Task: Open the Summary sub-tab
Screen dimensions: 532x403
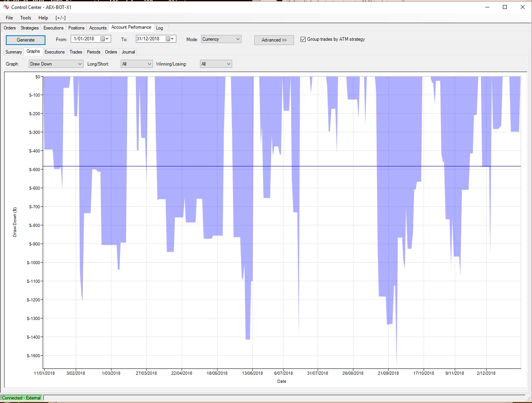Action: (x=14, y=52)
